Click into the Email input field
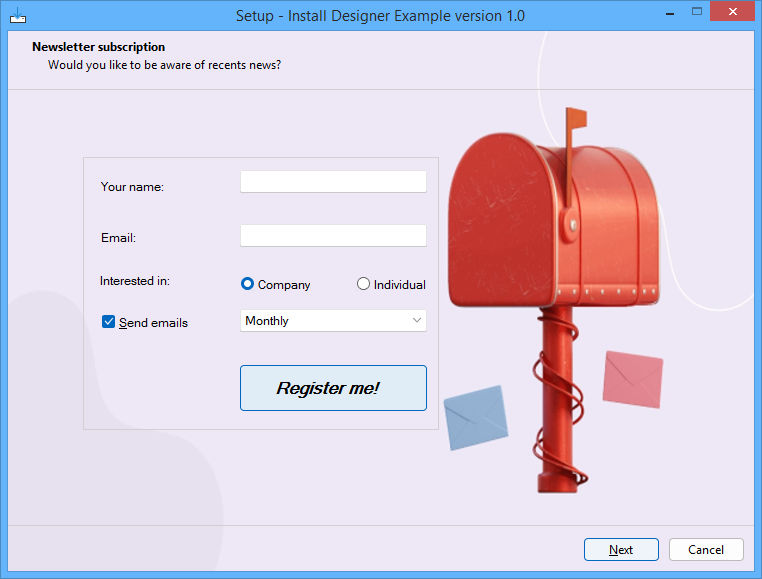Image resolution: width=762 pixels, height=579 pixels. (333, 236)
